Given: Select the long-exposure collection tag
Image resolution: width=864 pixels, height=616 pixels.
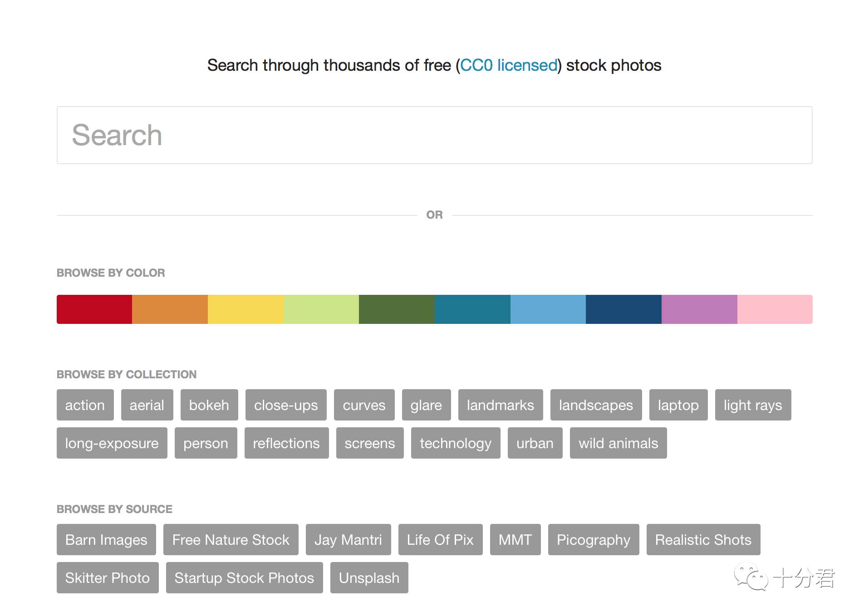Looking at the screenshot, I should (x=112, y=443).
